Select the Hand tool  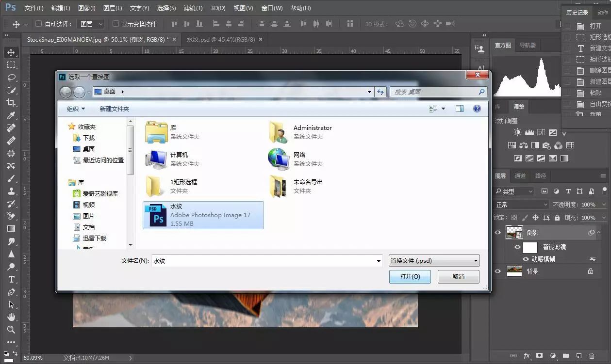point(11,317)
